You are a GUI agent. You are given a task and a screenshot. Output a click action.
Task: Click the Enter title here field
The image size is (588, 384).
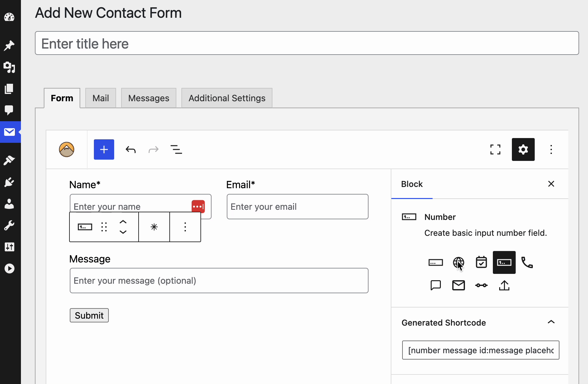point(307,43)
